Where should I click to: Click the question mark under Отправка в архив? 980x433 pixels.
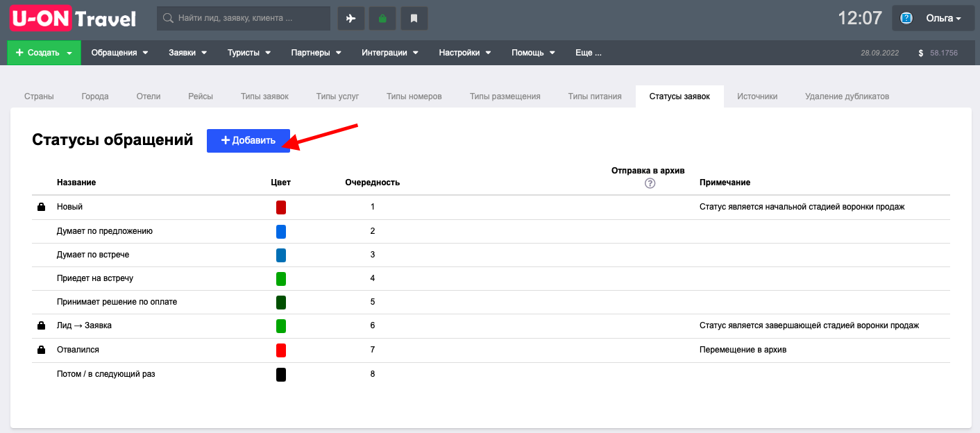(x=650, y=183)
